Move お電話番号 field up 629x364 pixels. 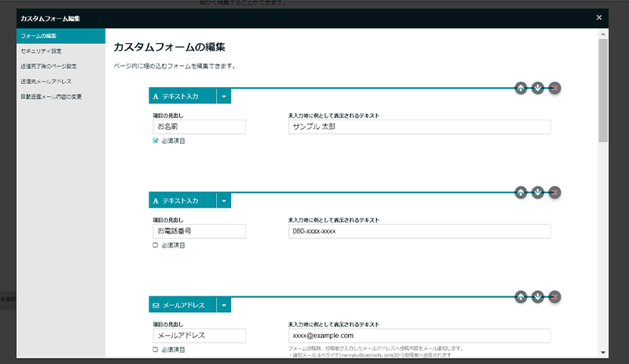pyautogui.click(x=520, y=192)
